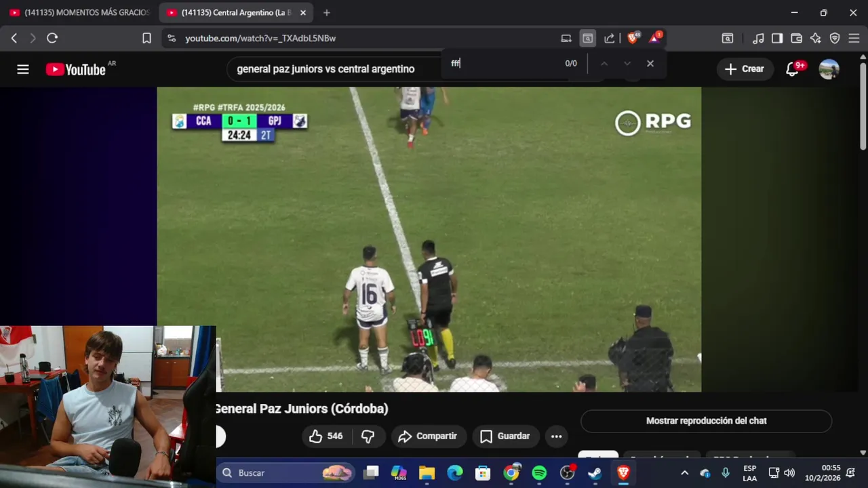Image resolution: width=868 pixels, height=488 pixels.
Task: Open the Leo AI sparkle icon
Action: pyautogui.click(x=816, y=39)
